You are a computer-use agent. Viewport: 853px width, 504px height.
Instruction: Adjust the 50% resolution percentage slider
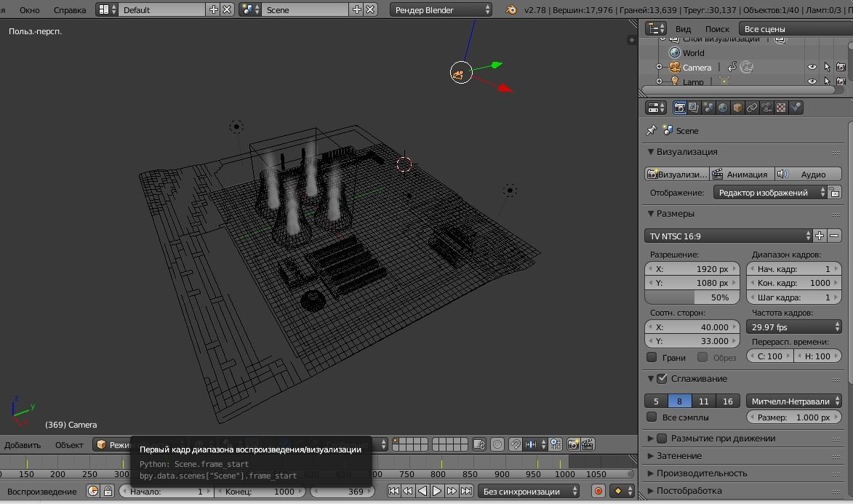[x=692, y=297]
